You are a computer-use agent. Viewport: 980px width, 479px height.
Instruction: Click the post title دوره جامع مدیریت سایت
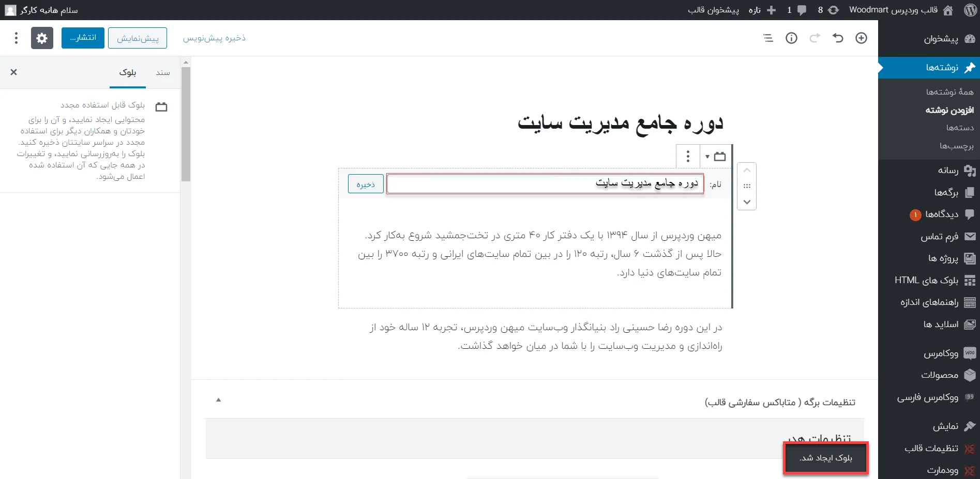point(620,123)
